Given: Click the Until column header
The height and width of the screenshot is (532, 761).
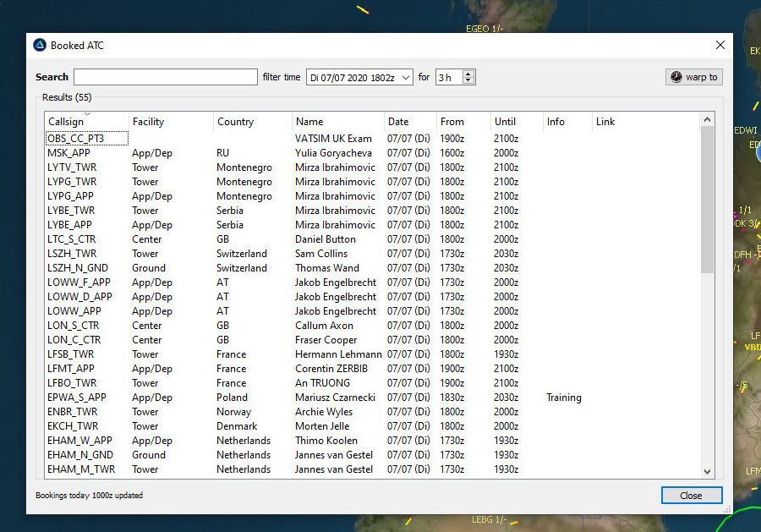Looking at the screenshot, I should pyautogui.click(x=515, y=122).
